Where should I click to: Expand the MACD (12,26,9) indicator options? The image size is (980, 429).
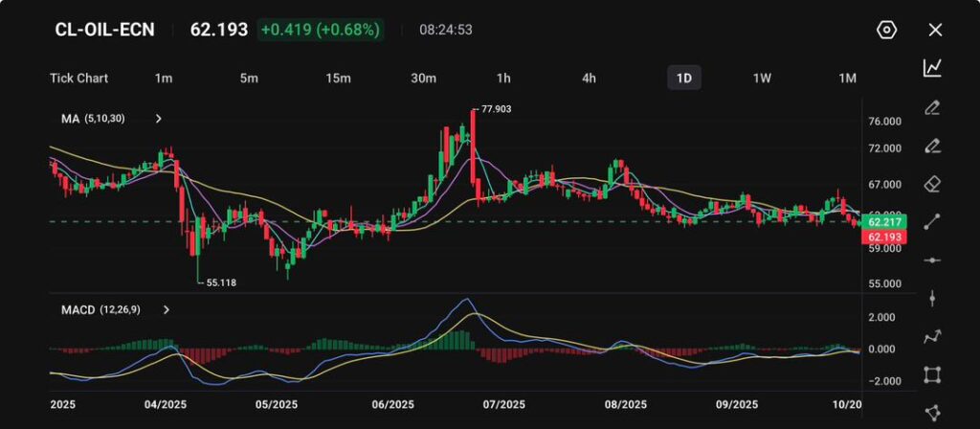pyautogui.click(x=167, y=310)
